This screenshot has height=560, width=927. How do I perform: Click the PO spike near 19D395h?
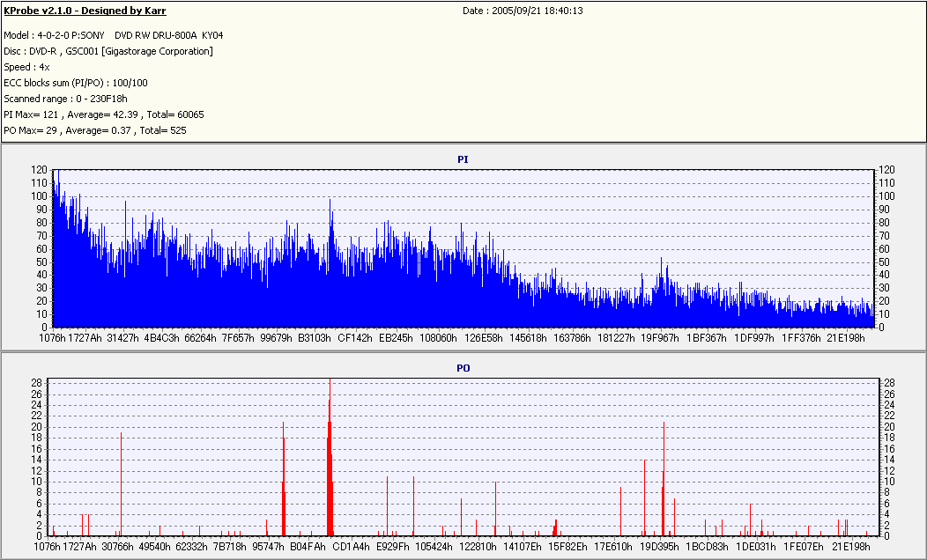coord(664,478)
